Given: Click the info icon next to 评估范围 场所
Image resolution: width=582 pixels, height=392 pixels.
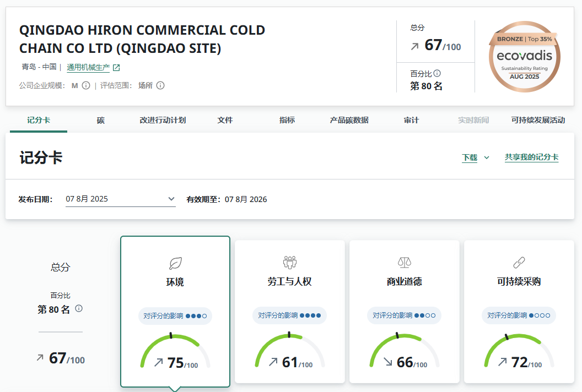Looking at the screenshot, I should click(160, 85).
